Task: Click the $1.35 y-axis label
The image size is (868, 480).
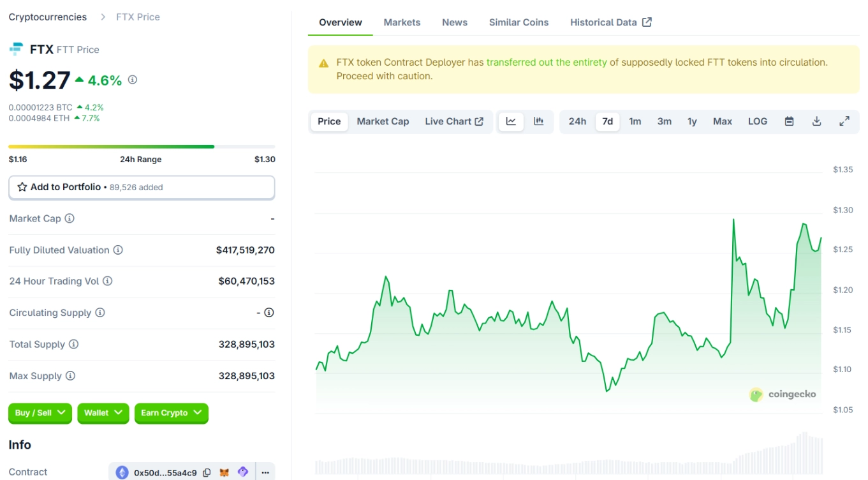Action: click(x=842, y=169)
